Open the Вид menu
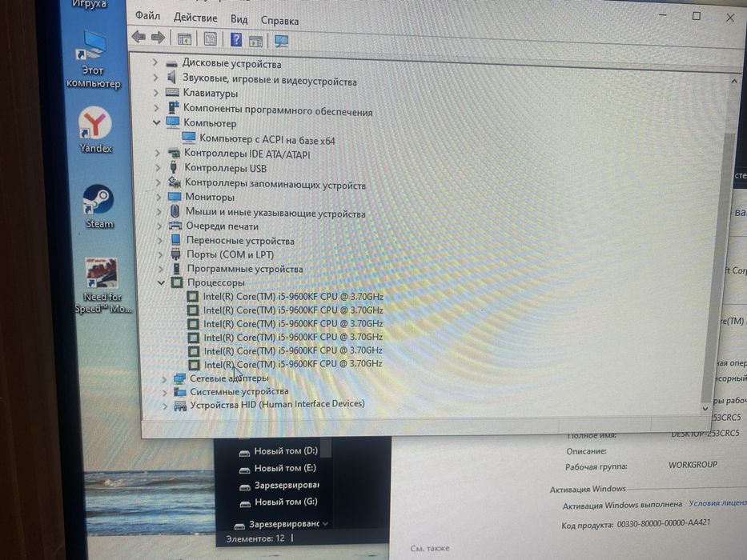Screen dimensions: 747x560 [239, 19]
